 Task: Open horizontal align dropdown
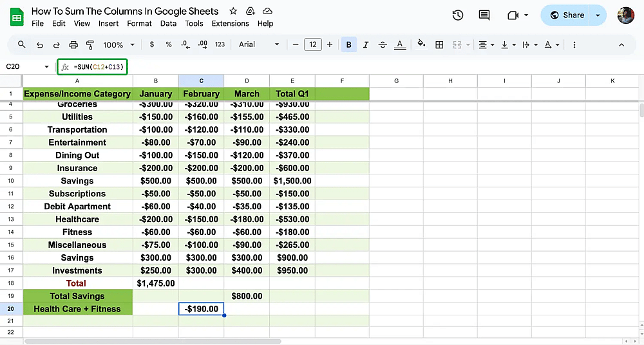click(x=486, y=45)
